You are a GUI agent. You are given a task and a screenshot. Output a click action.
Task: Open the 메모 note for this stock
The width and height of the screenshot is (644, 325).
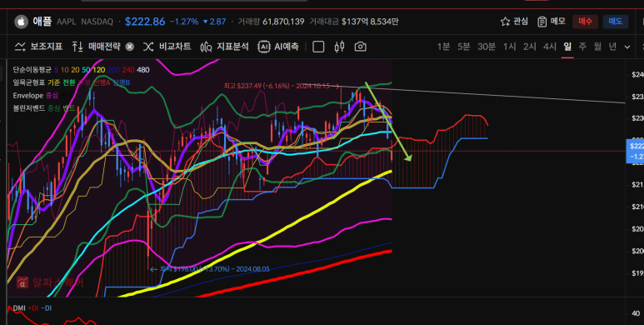point(552,22)
